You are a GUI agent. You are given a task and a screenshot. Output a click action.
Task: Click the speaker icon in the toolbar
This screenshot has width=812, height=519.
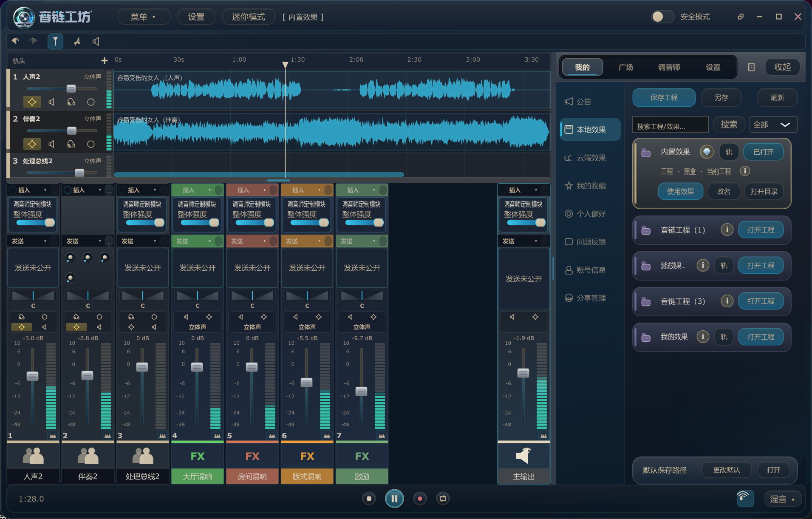[96, 41]
